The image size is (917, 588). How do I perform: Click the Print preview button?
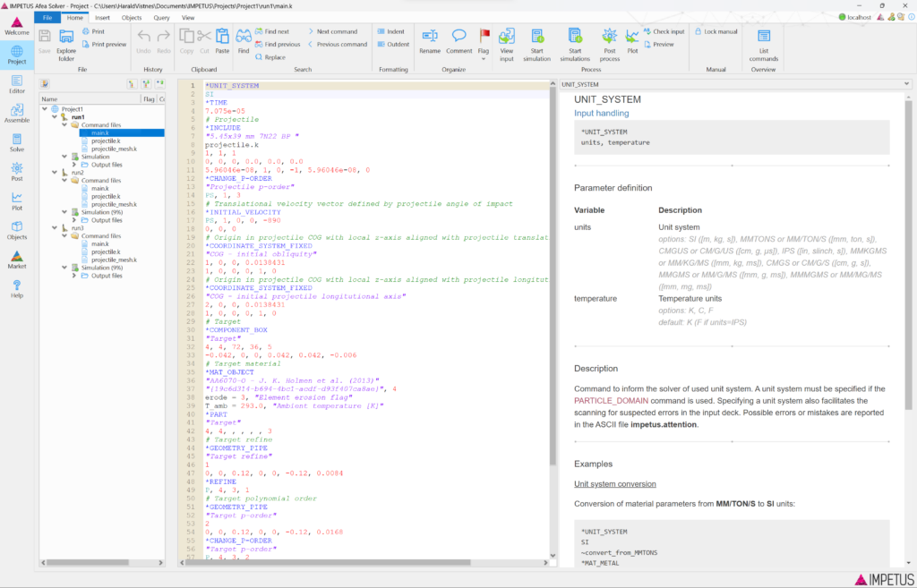coord(104,45)
